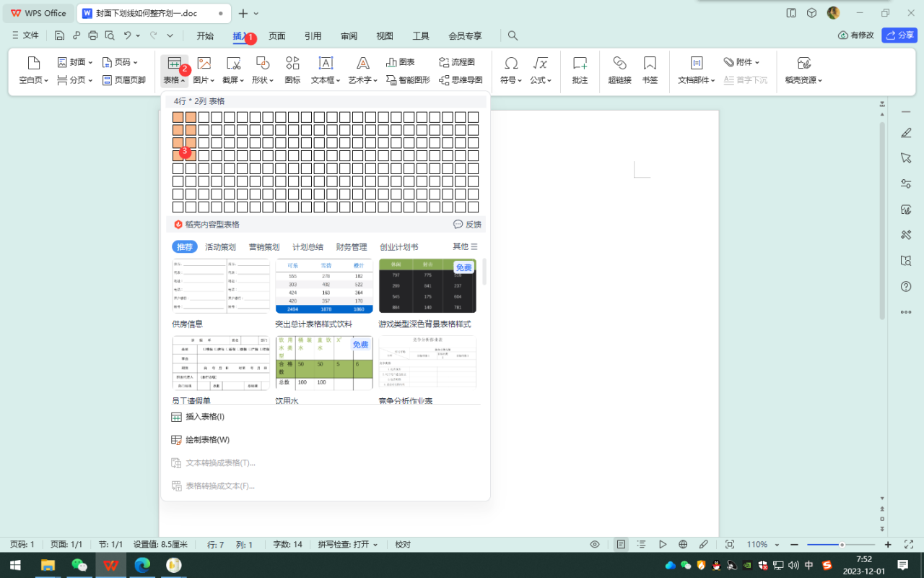Click the 有修改 cloud status button
Screen dimensions: 924x578
(x=856, y=35)
